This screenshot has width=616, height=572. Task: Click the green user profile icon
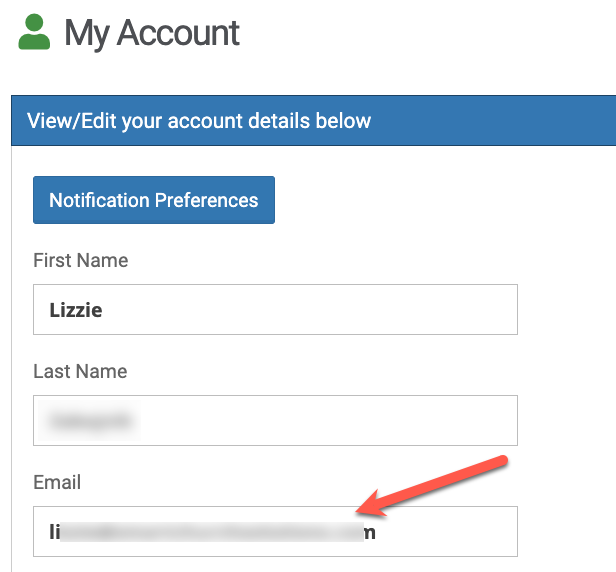(x=35, y=32)
